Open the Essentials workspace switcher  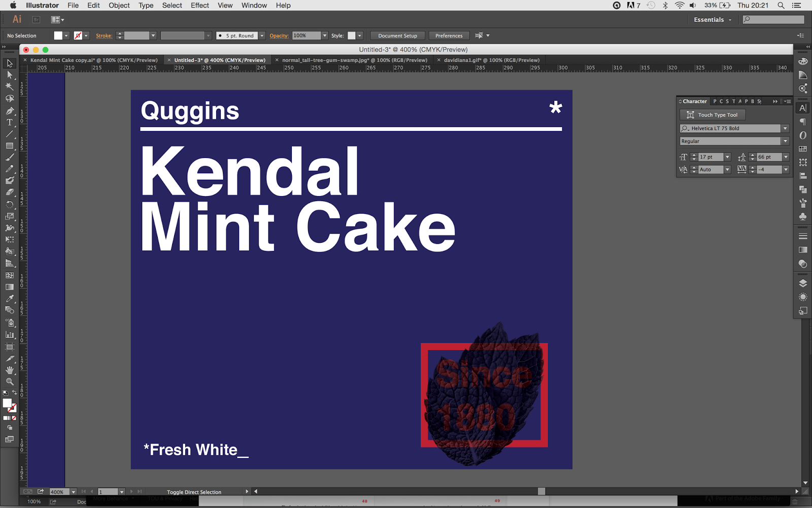click(713, 20)
